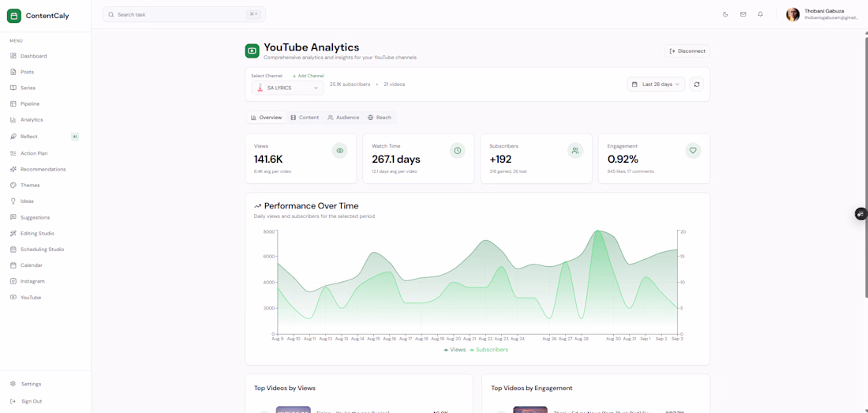Click the Watch Time clock icon
868x413 pixels.
(x=458, y=151)
